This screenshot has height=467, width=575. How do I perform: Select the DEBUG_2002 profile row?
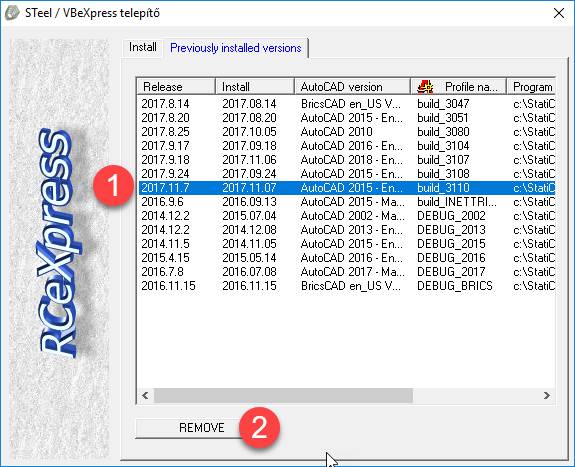point(347,216)
